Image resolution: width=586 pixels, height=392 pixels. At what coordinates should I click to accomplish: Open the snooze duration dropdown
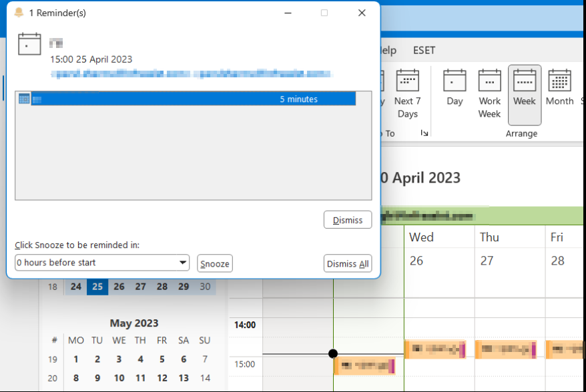[x=183, y=263]
